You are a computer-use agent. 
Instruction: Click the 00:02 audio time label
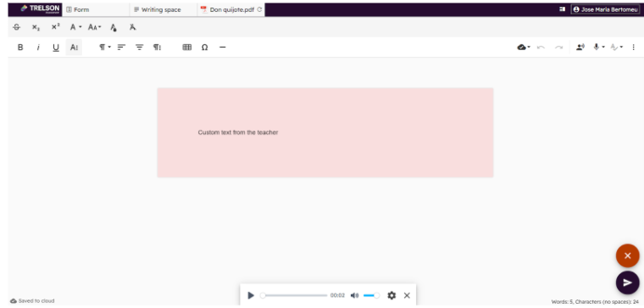coord(337,295)
